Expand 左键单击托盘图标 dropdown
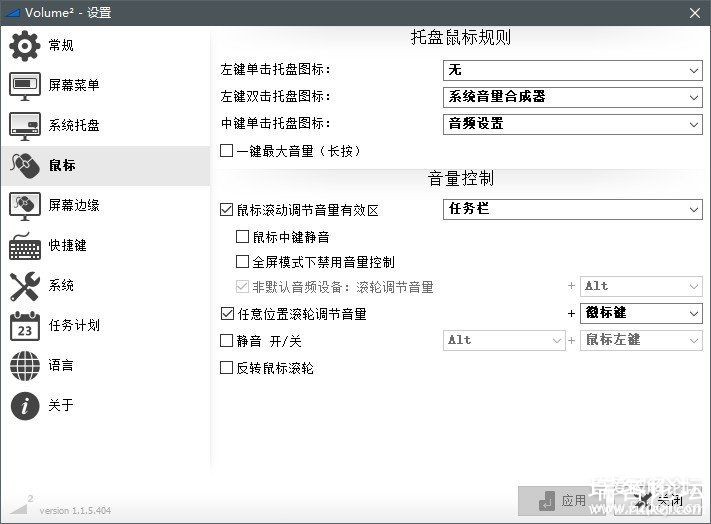Viewport: 711px width, 524px height. (x=572, y=71)
